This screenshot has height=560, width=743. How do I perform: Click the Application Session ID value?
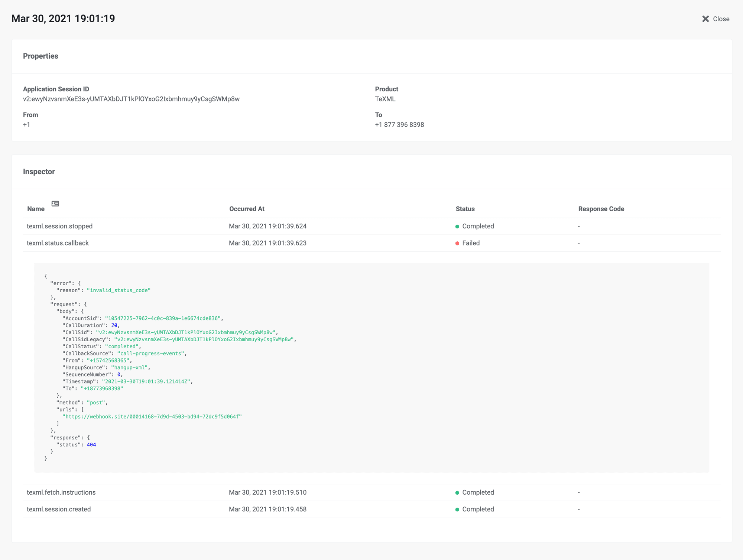click(x=131, y=99)
